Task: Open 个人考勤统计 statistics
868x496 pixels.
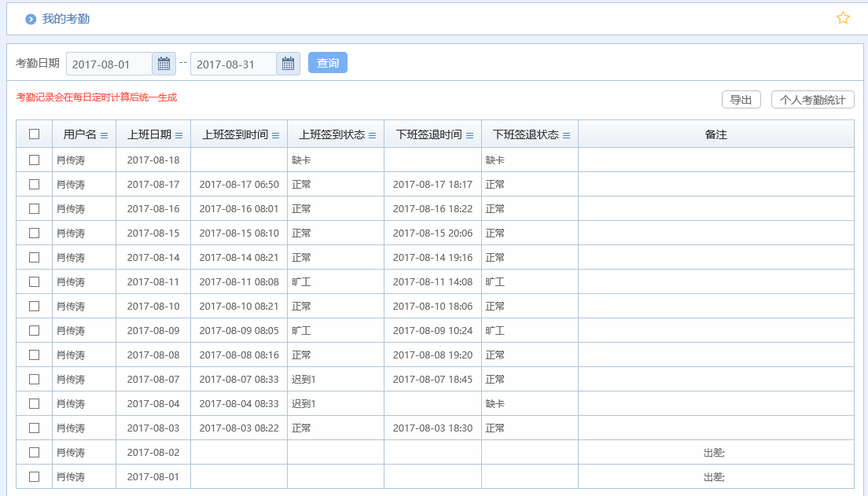Action: click(812, 100)
